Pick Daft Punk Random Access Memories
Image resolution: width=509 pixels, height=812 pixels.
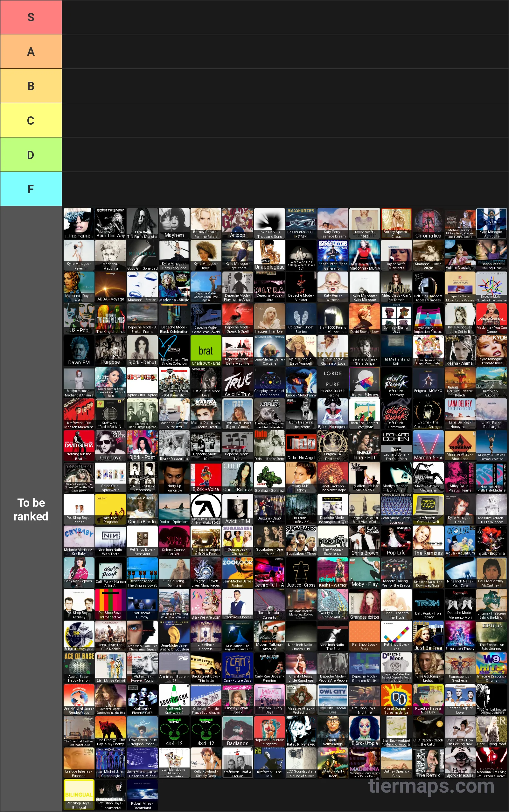(428, 287)
